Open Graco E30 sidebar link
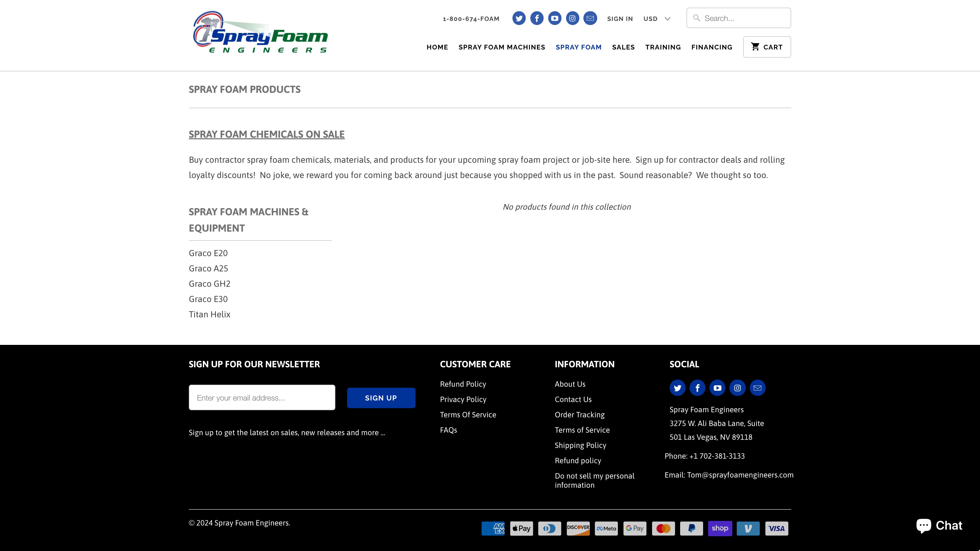The image size is (980, 551). 208,299
